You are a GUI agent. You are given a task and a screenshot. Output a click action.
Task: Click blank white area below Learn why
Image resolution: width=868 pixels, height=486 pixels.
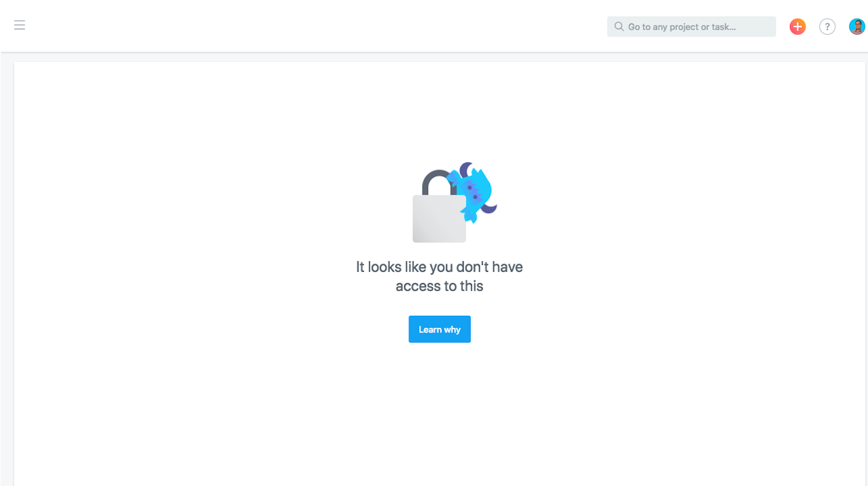[439, 414]
